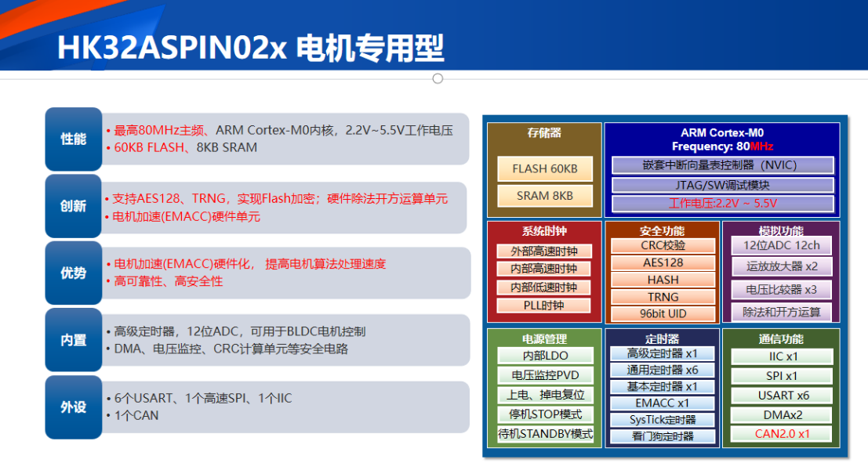Viewport: 868px width, 470px height.
Task: Select the SPI x1 block
Action: [782, 376]
